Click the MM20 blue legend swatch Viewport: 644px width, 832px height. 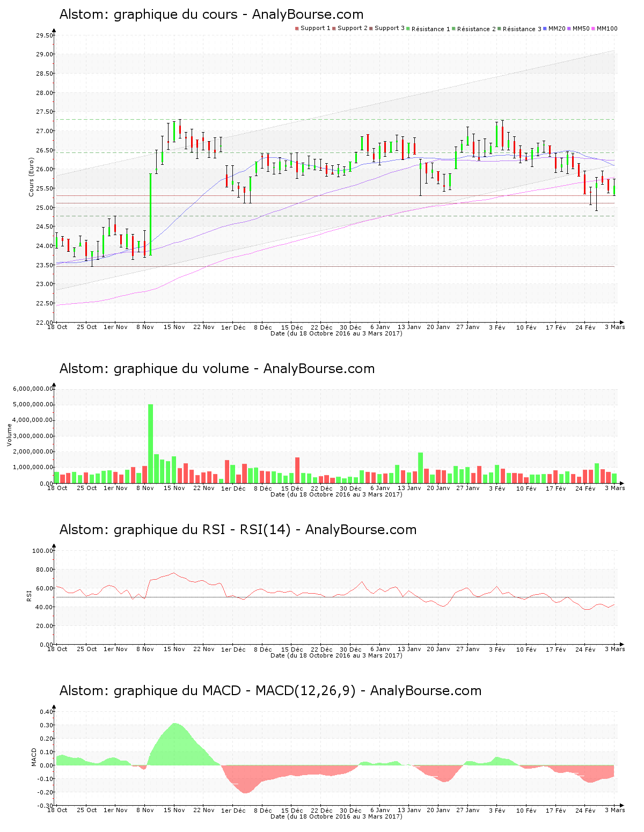click(545, 28)
